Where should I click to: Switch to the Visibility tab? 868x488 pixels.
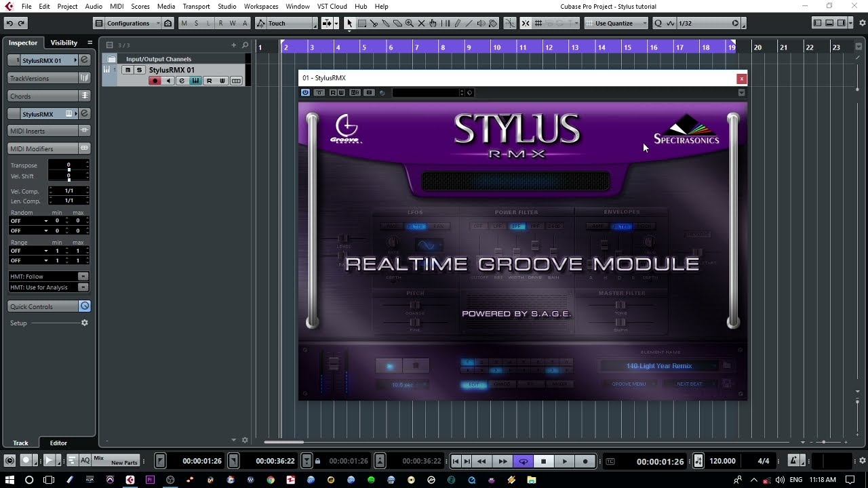point(64,43)
